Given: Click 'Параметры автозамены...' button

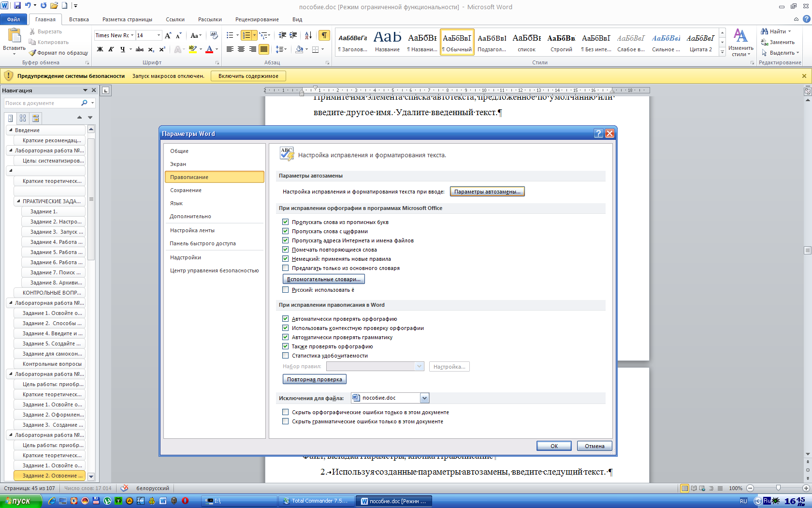Looking at the screenshot, I should [487, 192].
